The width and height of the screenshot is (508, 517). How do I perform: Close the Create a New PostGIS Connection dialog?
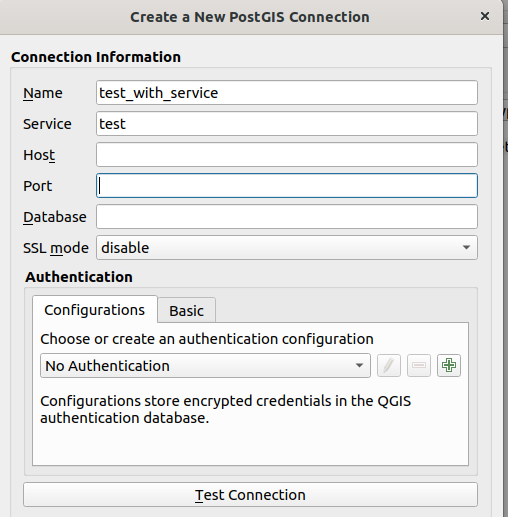[485, 16]
